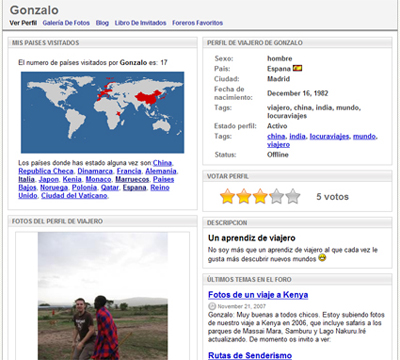Open Libro De Invitados tab
400x360 pixels.
point(140,23)
